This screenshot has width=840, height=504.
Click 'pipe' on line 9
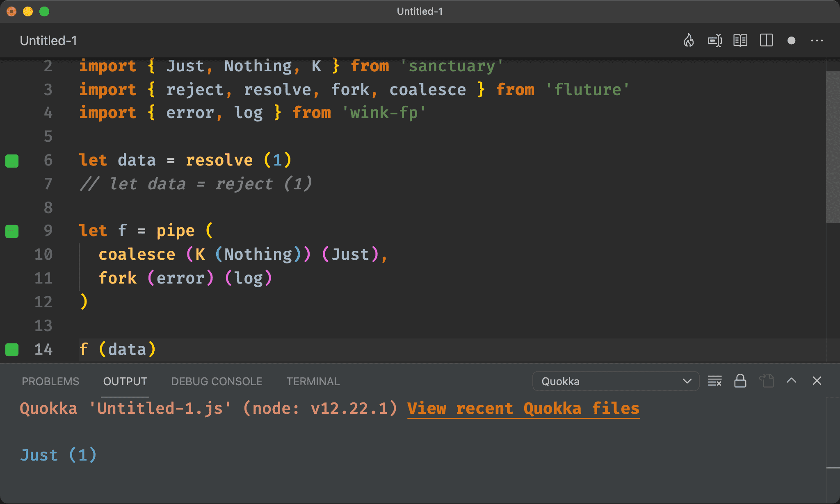[176, 231]
